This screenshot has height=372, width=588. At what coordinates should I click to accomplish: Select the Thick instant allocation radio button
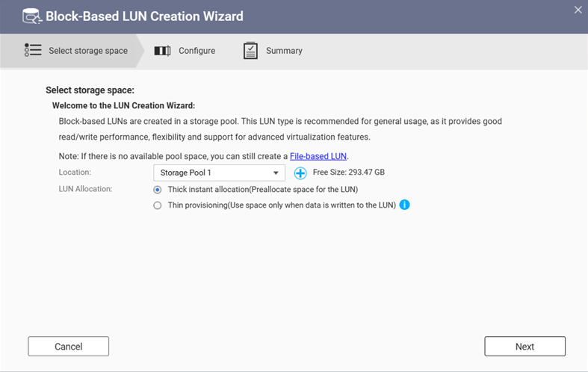157,190
